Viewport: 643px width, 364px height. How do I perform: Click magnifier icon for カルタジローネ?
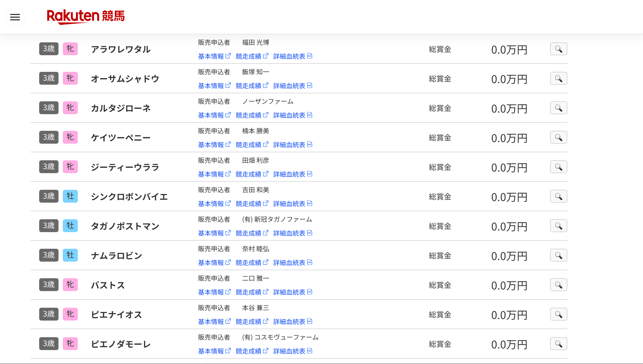pyautogui.click(x=558, y=108)
